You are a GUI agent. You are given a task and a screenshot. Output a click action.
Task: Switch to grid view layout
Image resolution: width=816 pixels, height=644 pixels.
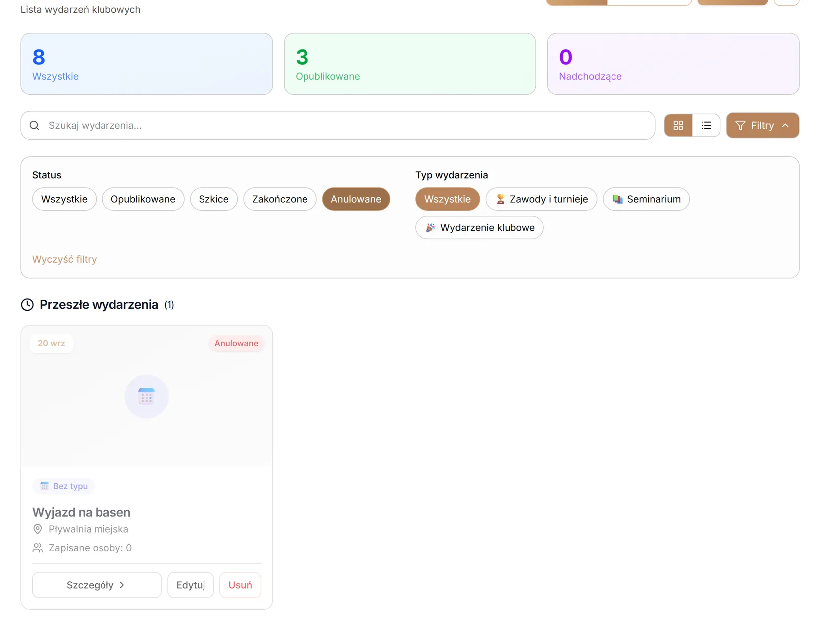tap(678, 125)
